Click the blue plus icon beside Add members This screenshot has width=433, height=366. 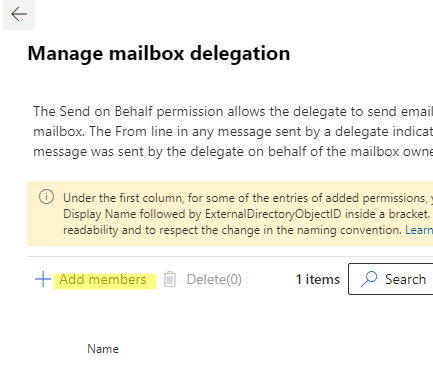pos(43,279)
